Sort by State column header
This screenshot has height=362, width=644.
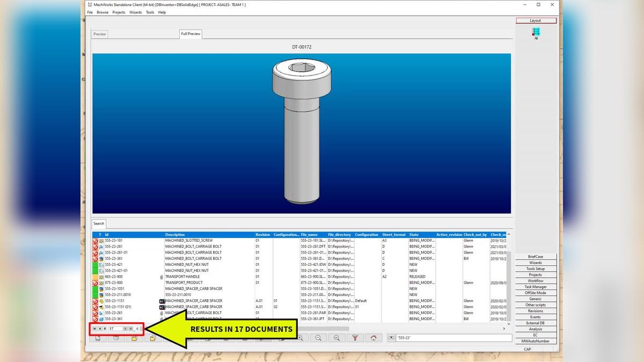(422, 235)
